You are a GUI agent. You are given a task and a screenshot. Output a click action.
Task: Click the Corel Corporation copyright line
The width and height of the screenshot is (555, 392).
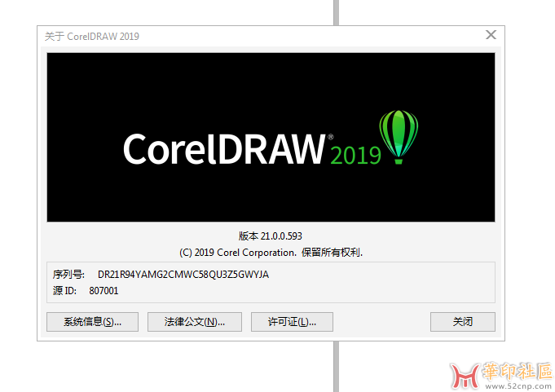coord(271,252)
